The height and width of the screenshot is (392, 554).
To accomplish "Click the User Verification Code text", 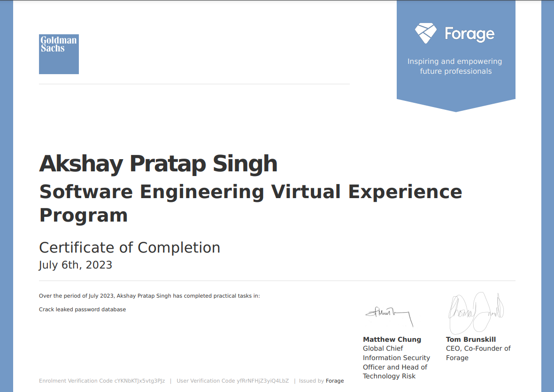I will (x=232, y=381).
